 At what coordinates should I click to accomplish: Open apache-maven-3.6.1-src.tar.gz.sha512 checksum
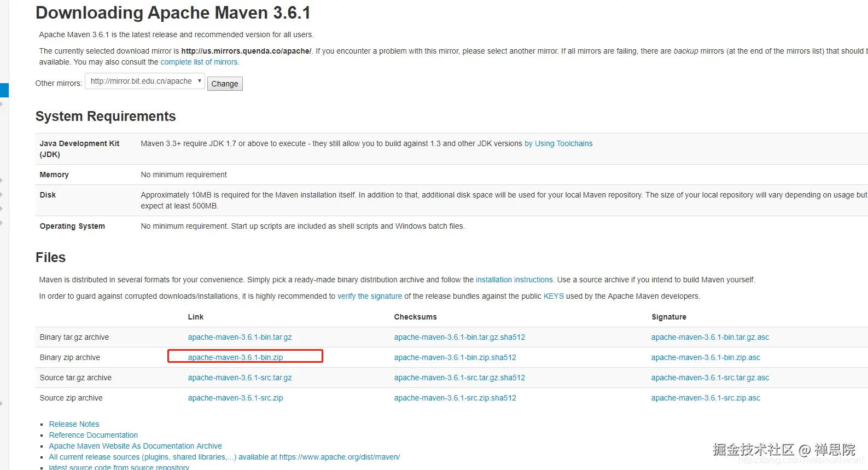click(x=459, y=378)
